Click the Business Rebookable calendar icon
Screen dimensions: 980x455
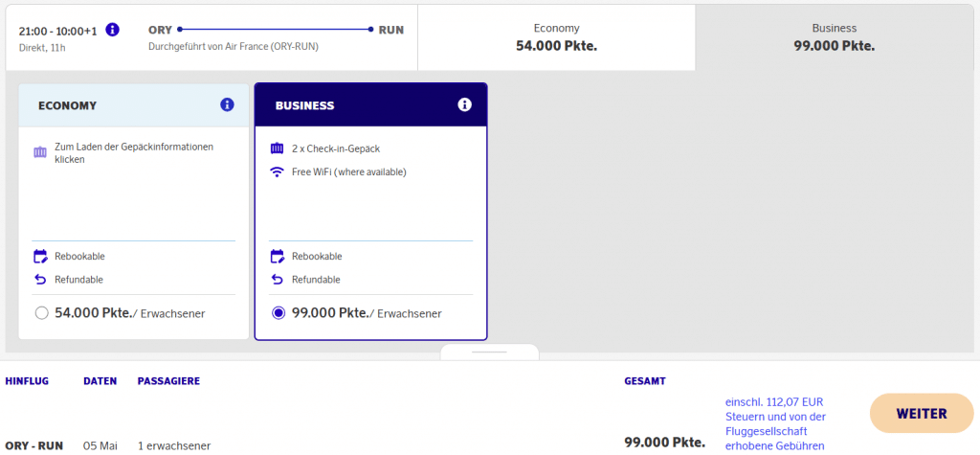click(278, 257)
